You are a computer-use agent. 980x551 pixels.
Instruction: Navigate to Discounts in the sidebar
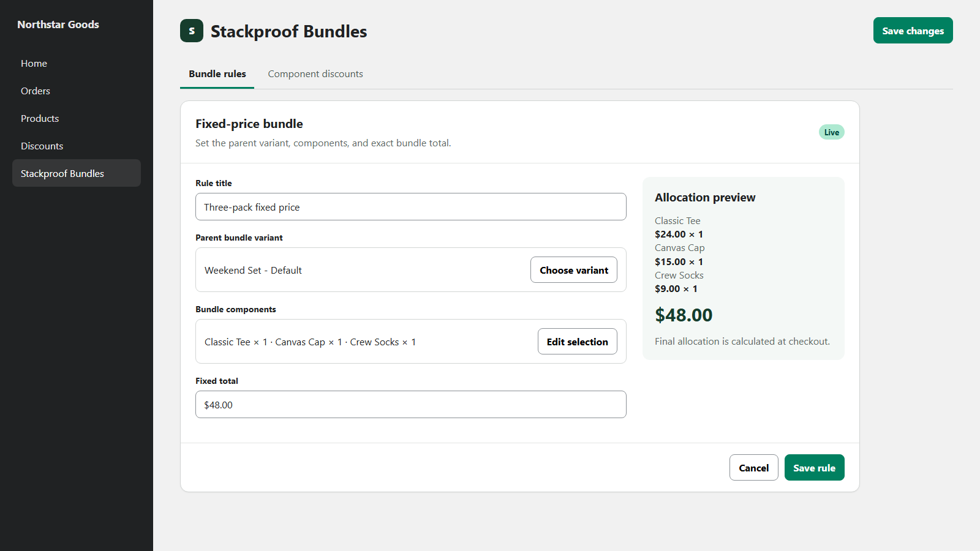click(77, 146)
